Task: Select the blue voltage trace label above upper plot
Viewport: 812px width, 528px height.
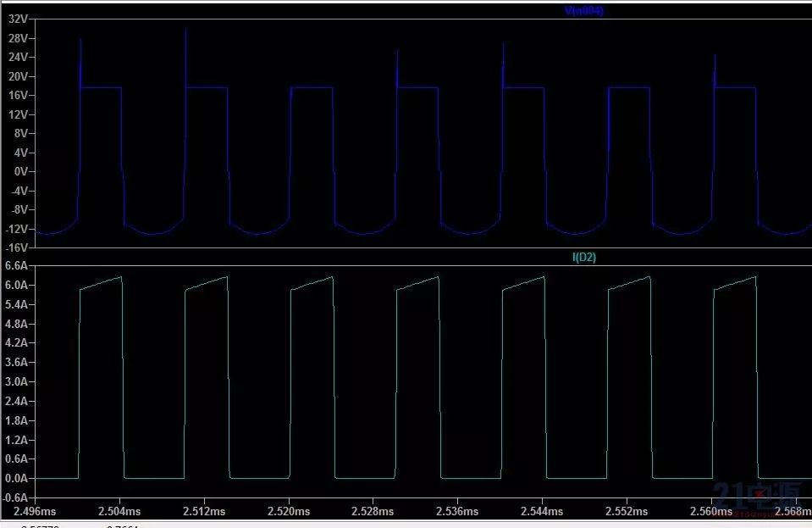Action: [583, 11]
